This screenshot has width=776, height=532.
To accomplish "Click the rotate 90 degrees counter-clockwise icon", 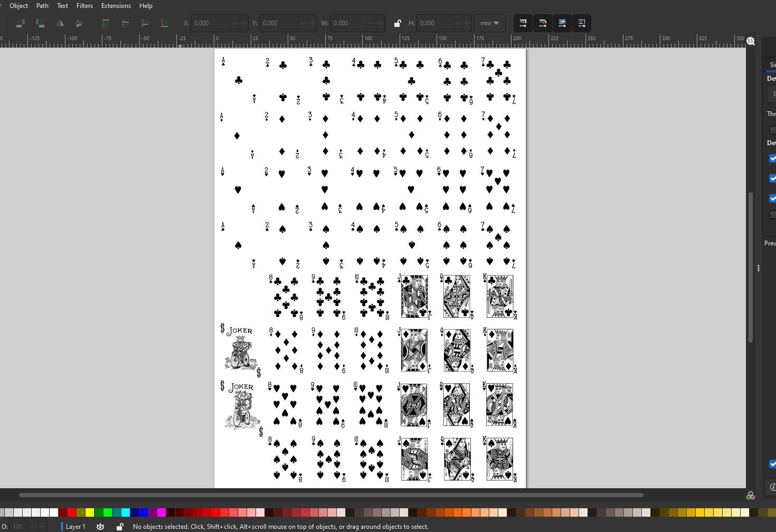I will tap(20, 23).
